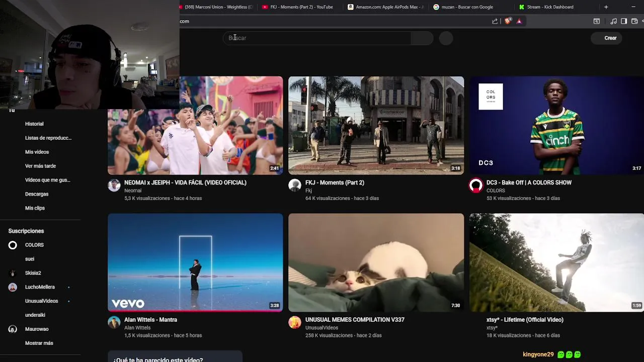This screenshot has height=362, width=644.
Task: Click title Alan Wittels - Mantra
Action: tap(150, 320)
